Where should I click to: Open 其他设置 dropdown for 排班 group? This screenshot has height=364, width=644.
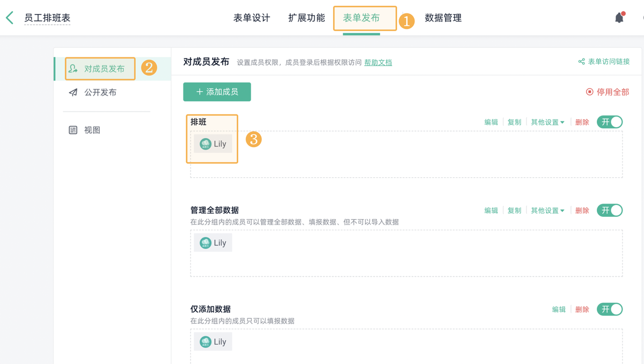pos(548,122)
